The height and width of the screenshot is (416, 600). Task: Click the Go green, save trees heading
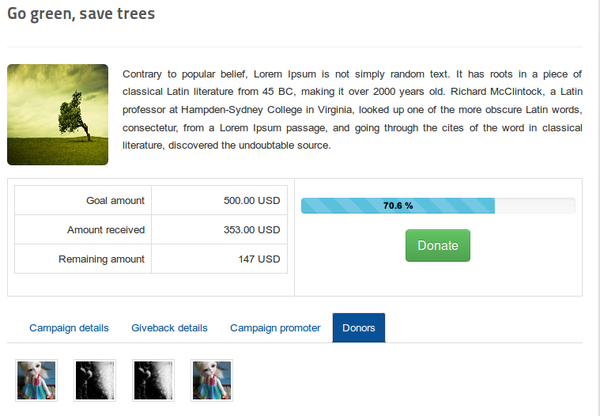pyautogui.click(x=81, y=14)
